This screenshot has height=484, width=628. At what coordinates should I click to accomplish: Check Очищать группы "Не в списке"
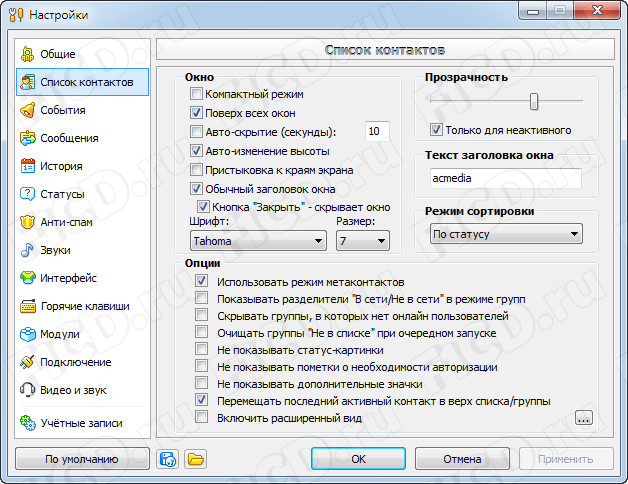pyautogui.click(x=201, y=332)
